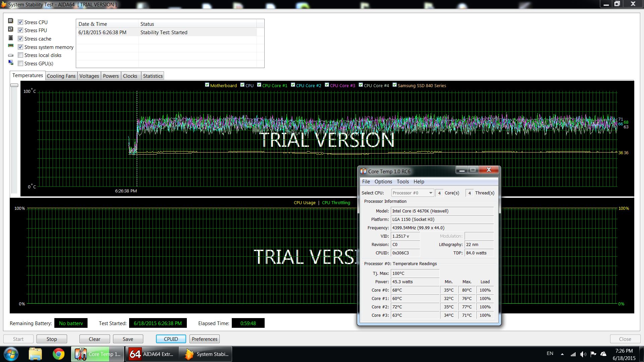
Task: Open the network signal tray icon
Action: coord(573,354)
